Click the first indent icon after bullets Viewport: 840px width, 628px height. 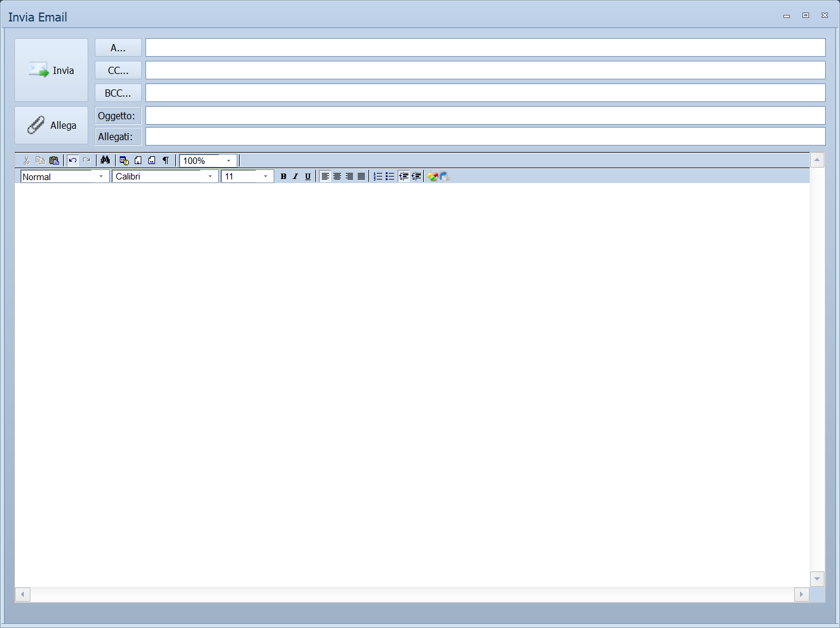[x=404, y=177]
